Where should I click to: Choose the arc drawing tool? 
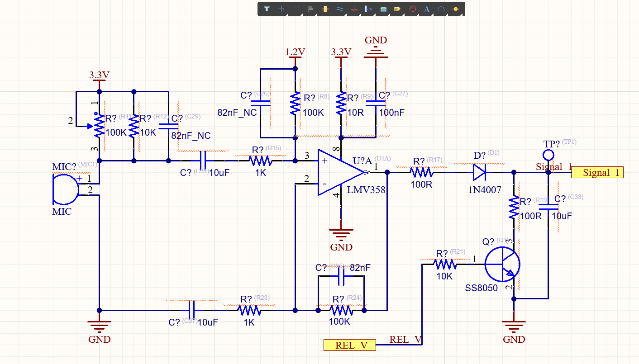tap(441, 9)
